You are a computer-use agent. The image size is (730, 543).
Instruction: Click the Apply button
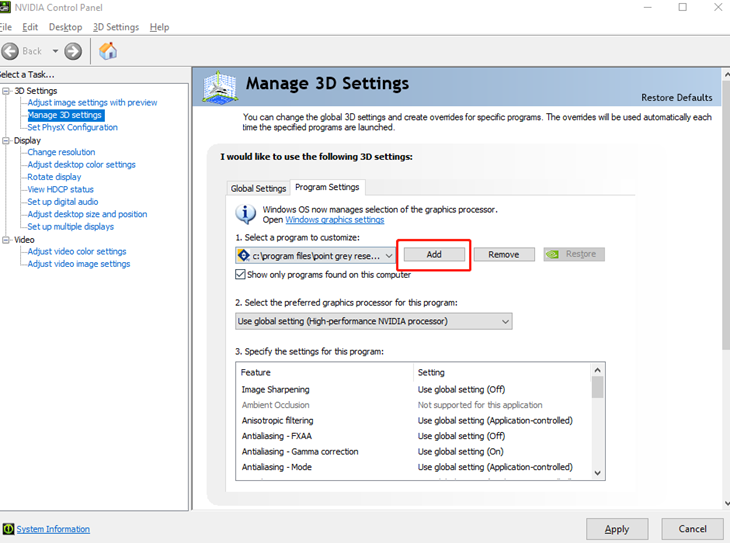[x=617, y=529]
